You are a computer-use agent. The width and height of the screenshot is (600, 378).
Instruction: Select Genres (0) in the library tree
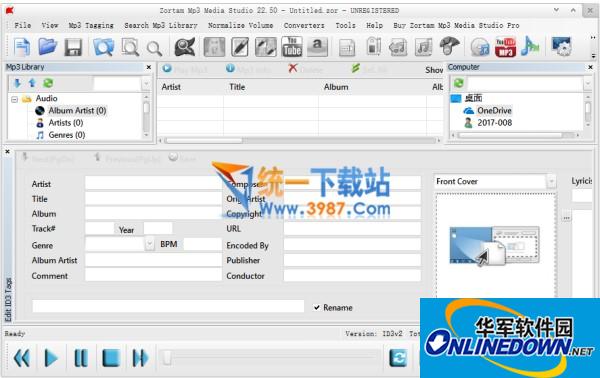[67, 135]
